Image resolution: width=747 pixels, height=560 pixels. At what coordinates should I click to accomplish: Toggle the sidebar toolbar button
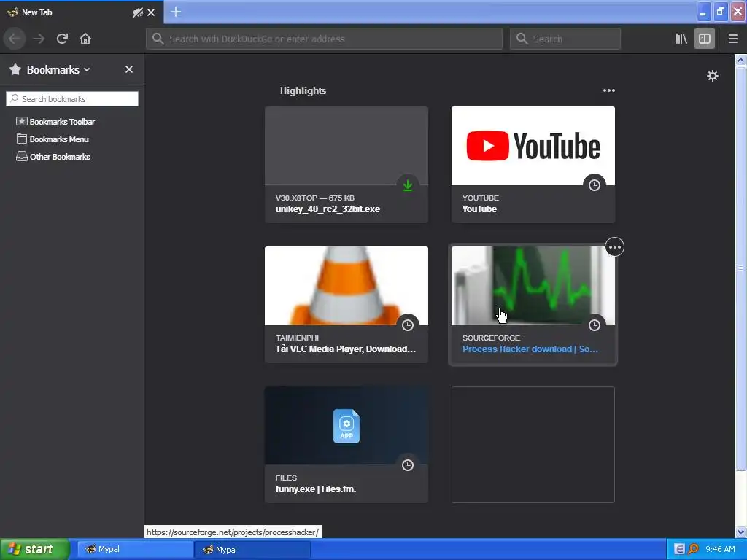[x=705, y=39]
